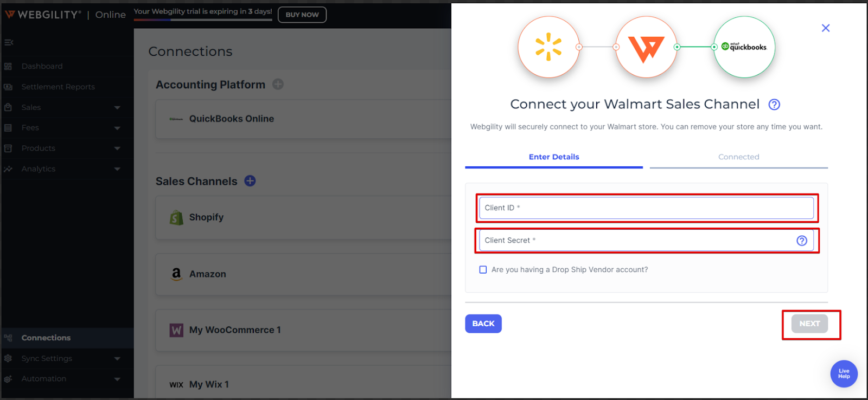The height and width of the screenshot is (400, 868).
Task: Expand the Fees sidebar menu
Action: [117, 128]
